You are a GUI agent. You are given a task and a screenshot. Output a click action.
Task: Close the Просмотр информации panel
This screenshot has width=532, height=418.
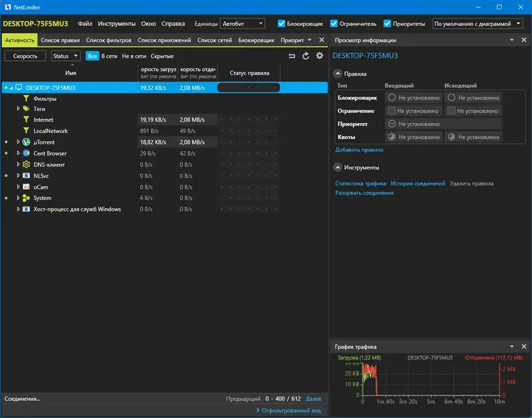point(524,40)
